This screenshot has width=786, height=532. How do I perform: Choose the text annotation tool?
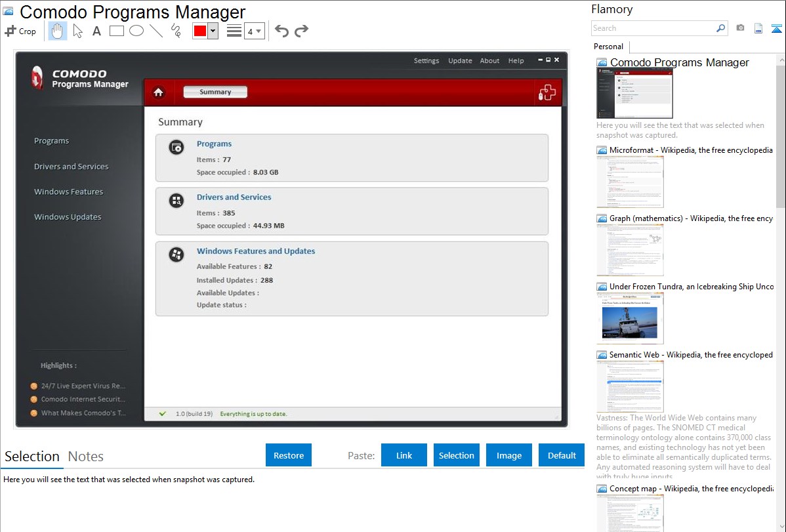click(96, 31)
